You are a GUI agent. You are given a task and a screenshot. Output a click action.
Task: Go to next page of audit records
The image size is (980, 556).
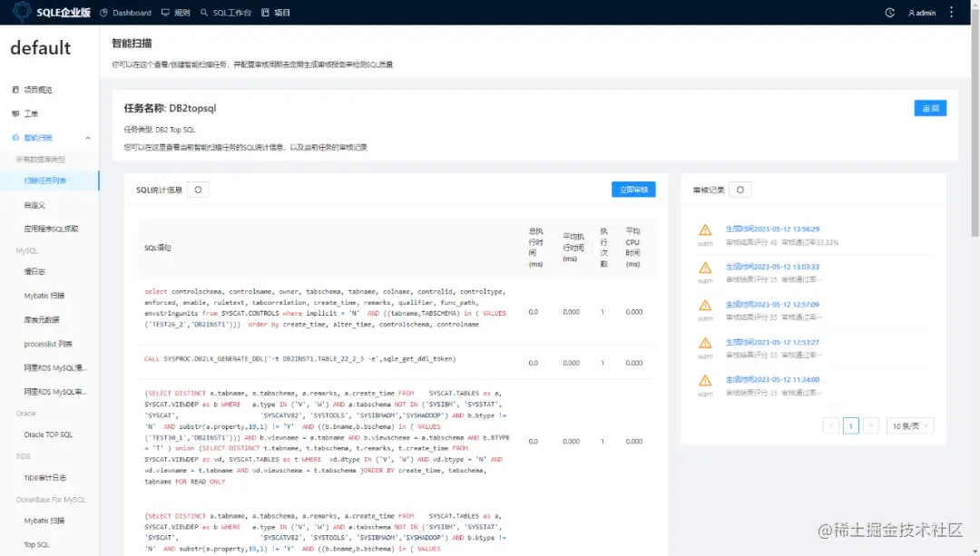(x=870, y=426)
